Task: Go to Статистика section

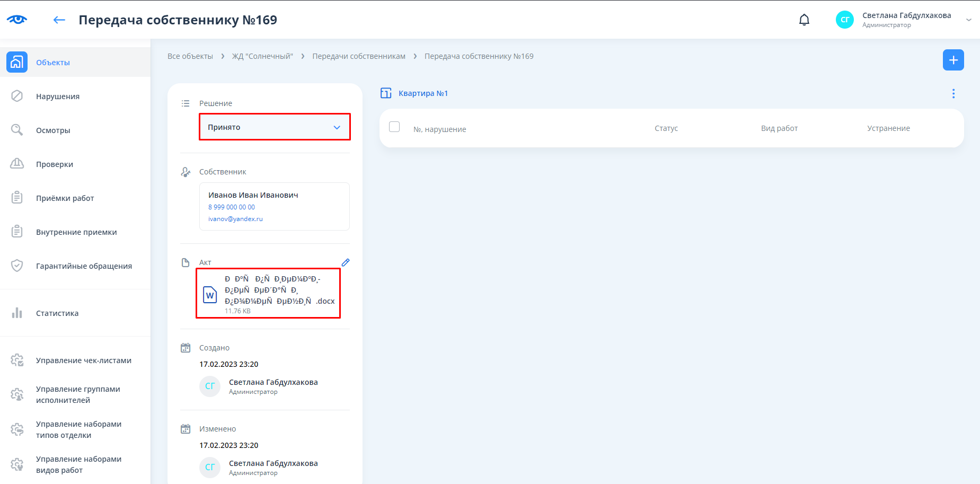Action: 57,313
